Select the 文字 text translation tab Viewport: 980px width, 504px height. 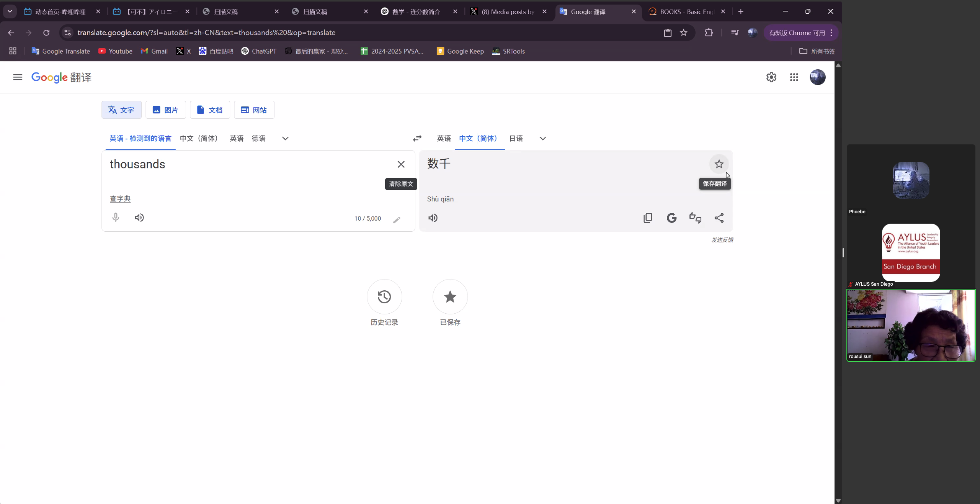[121, 110]
